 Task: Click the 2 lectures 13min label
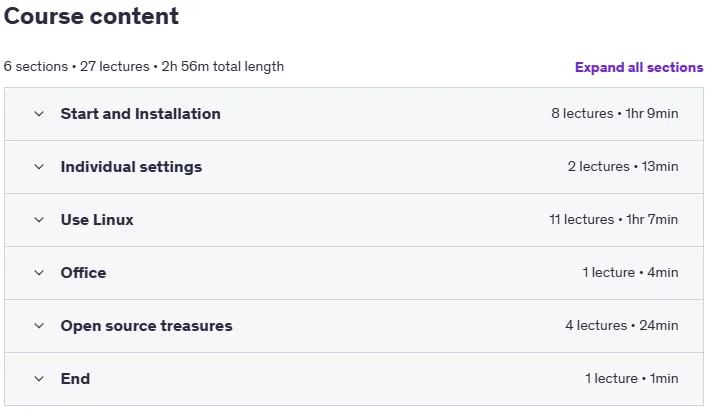pyautogui.click(x=623, y=166)
